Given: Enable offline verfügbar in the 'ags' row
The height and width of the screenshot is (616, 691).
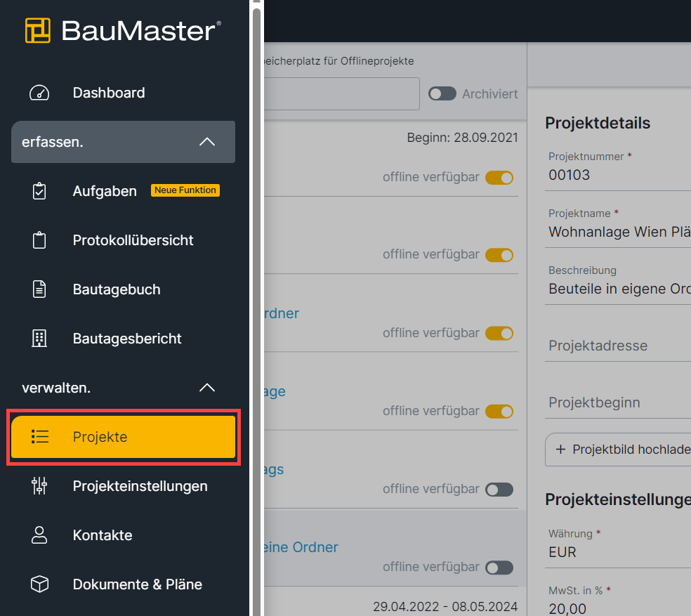Looking at the screenshot, I should click(499, 489).
